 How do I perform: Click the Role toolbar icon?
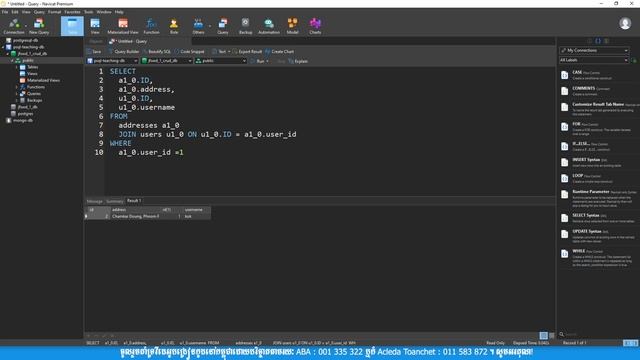[174, 26]
